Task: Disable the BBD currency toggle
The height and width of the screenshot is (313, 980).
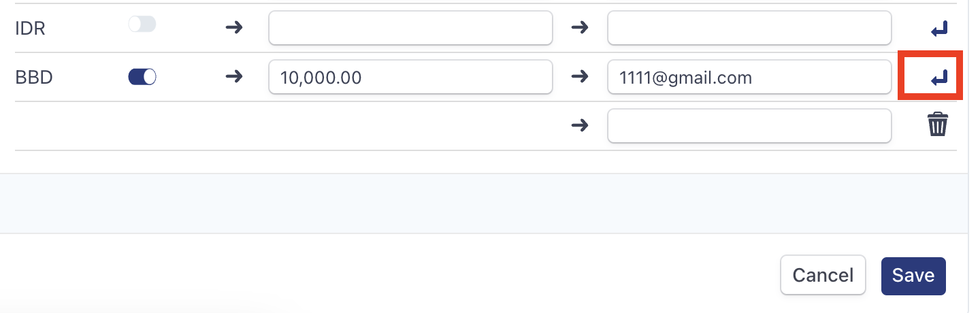Action: (x=142, y=77)
